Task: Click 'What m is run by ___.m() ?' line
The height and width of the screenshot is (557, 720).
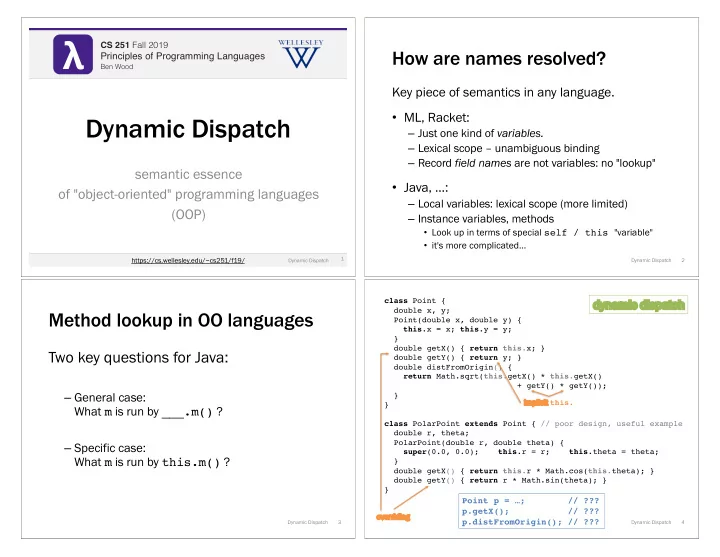Action: [148, 412]
